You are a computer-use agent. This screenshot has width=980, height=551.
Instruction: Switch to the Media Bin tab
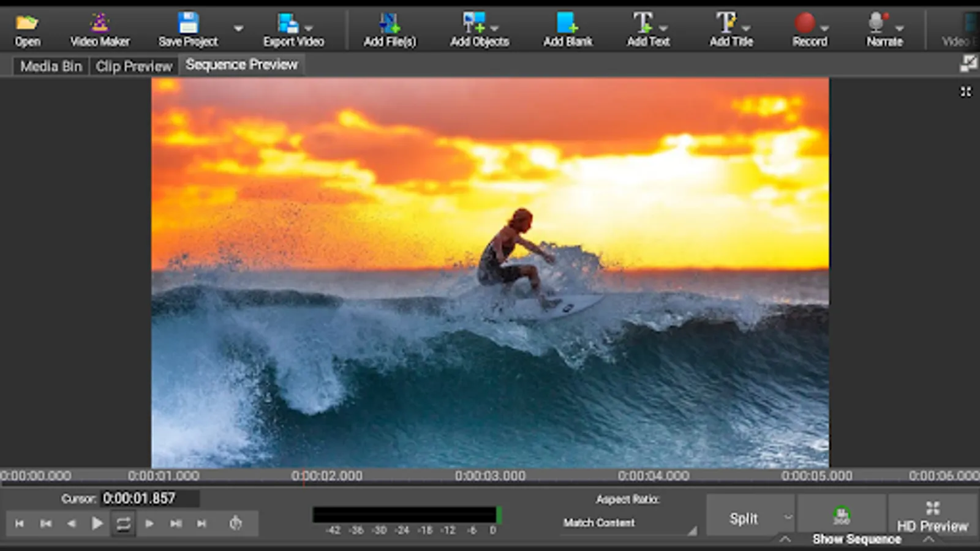[x=51, y=66]
